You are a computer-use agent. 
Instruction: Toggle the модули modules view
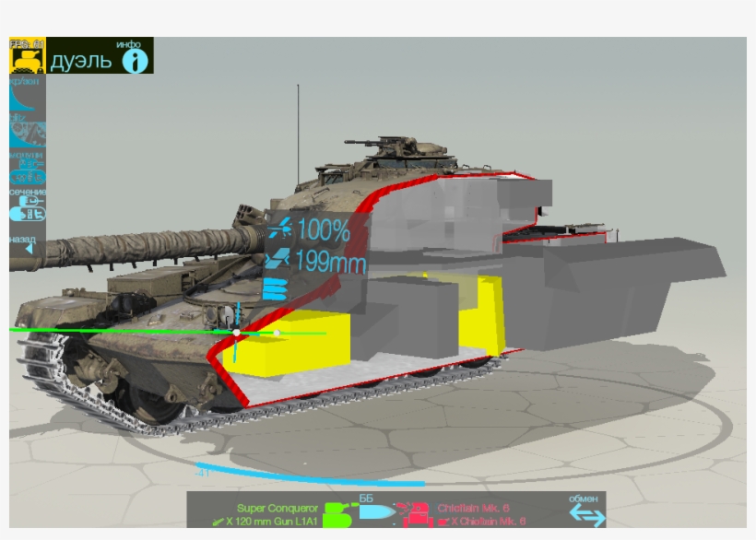click(28, 169)
